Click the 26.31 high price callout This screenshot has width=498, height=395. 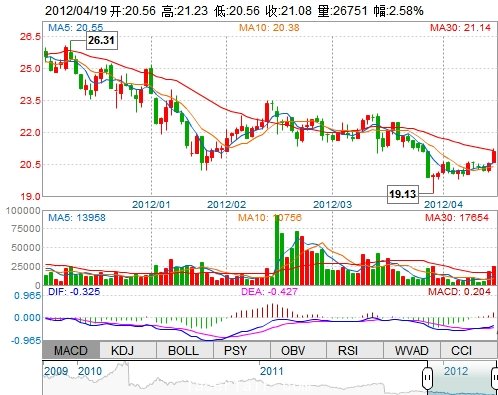102,40
